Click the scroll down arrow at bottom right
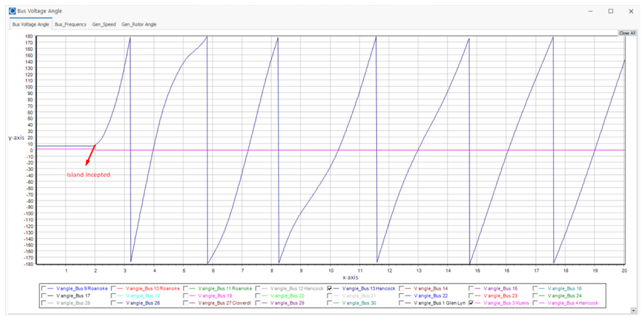Viewport: 644px width, 321px height. 633,311
